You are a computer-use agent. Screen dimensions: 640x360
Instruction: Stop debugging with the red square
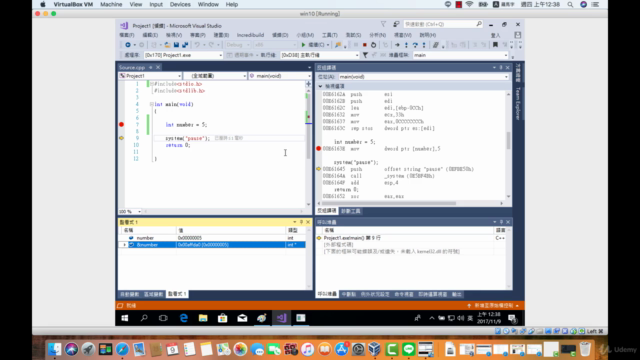364,45
